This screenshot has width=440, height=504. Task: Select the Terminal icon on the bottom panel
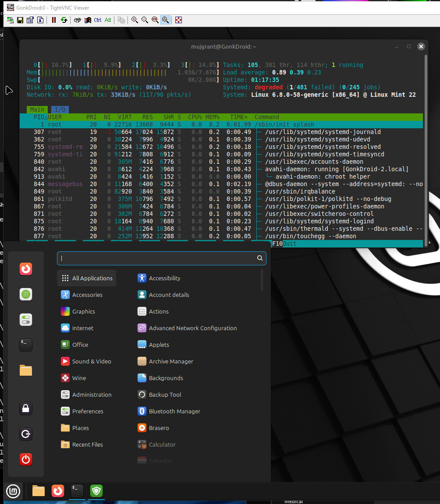[77, 491]
